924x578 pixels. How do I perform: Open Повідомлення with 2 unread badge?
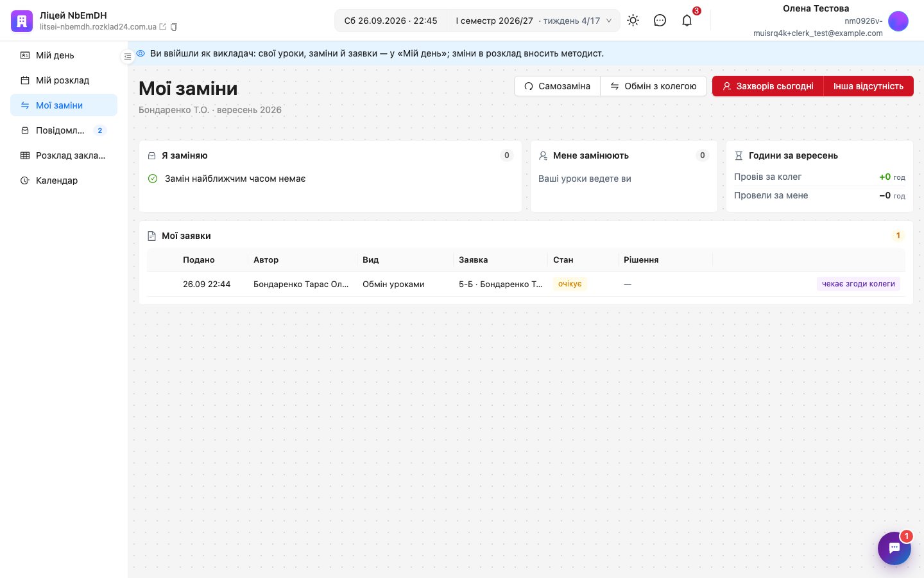64,130
